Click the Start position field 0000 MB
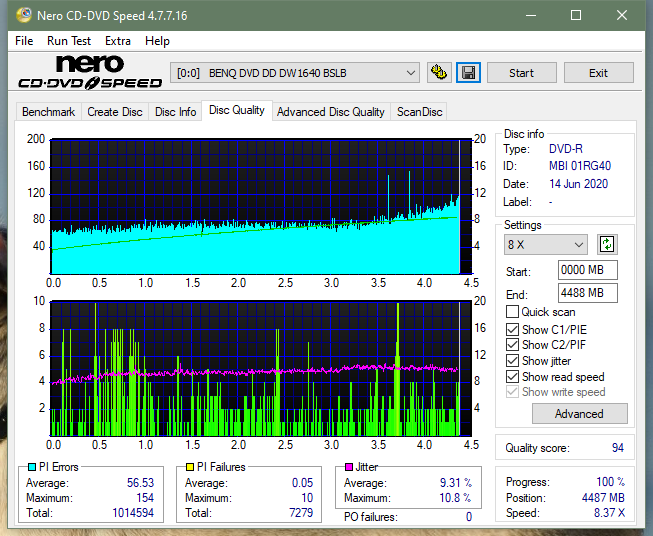 (x=588, y=270)
